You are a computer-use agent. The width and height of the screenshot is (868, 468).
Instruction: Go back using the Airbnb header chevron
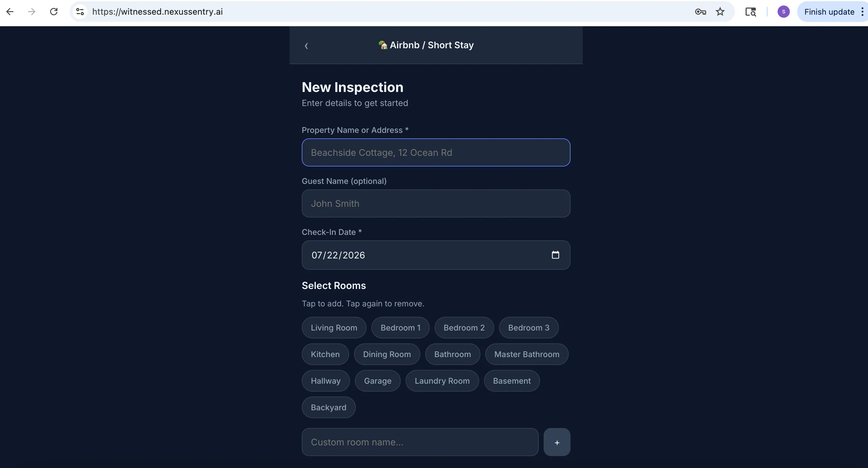point(306,46)
